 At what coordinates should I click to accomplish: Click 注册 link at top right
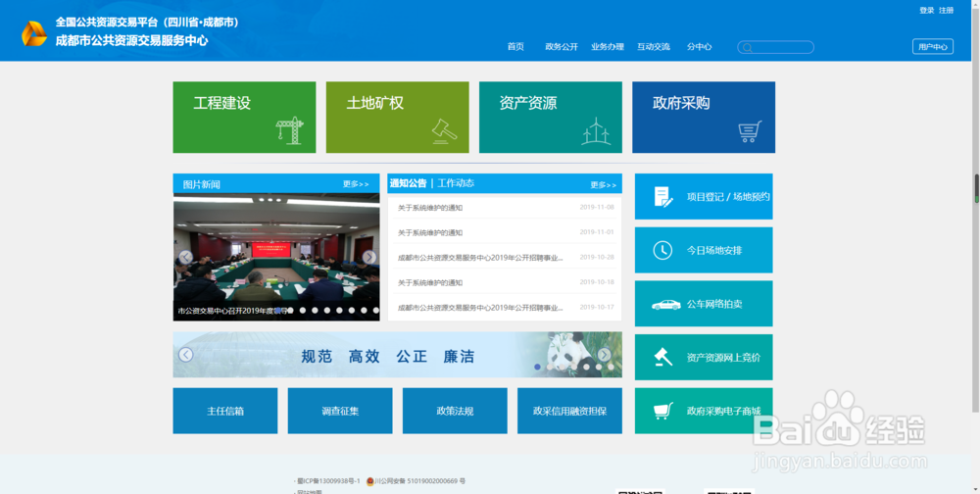(947, 11)
